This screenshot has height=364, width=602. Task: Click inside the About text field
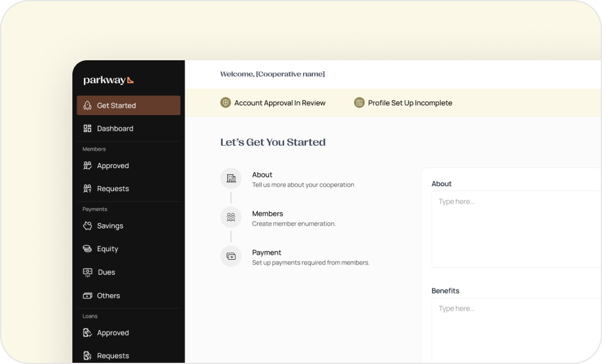point(516,229)
